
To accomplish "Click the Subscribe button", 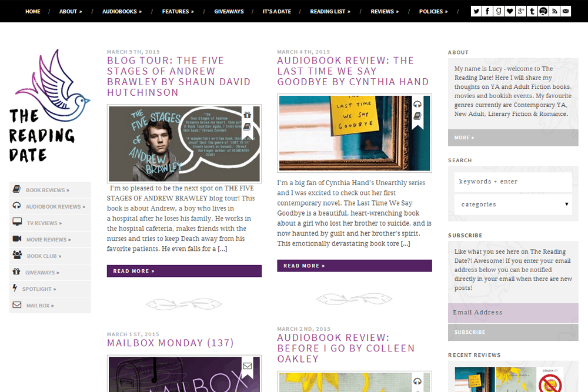I will (x=513, y=332).
